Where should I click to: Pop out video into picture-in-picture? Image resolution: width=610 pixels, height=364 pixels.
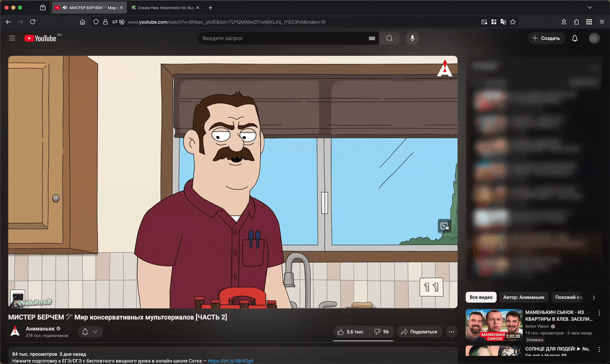click(444, 226)
